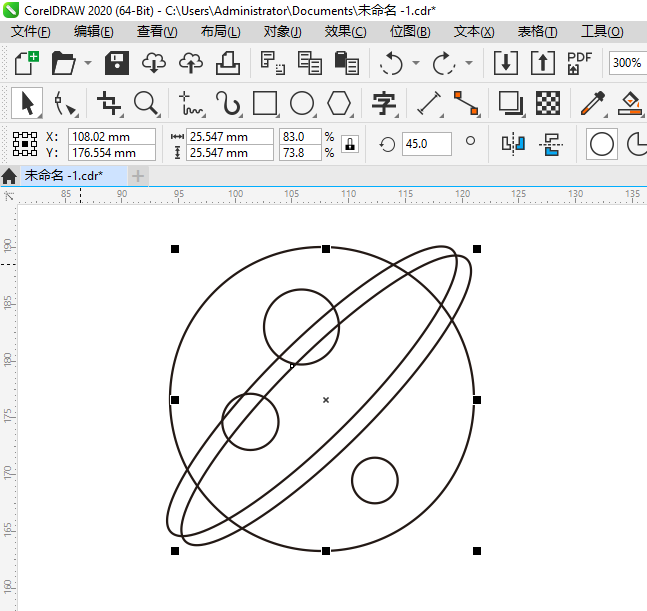Toggle the lock ratio padlock button
The image size is (647, 611).
pos(350,144)
